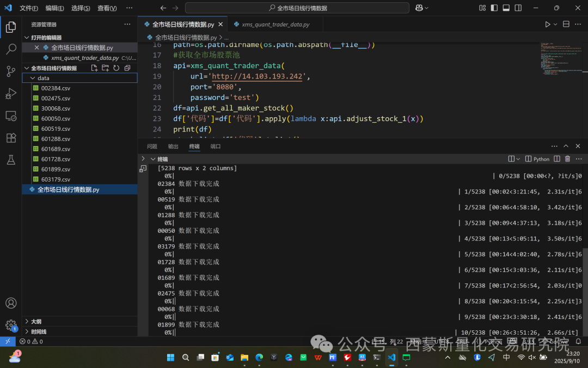
Task: Select the 终端 terminal tab
Action: pos(194,147)
